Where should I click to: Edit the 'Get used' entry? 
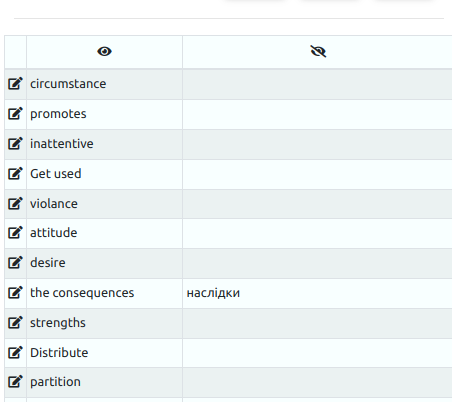15,173
